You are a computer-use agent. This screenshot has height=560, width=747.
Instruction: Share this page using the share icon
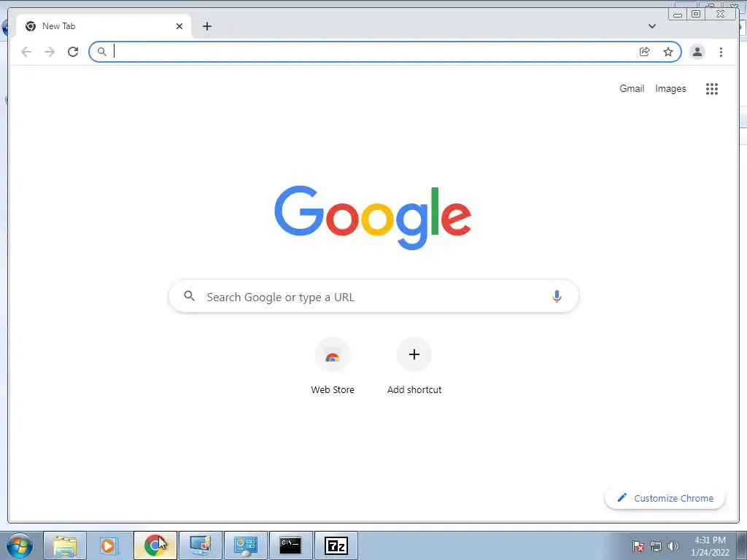click(x=645, y=52)
